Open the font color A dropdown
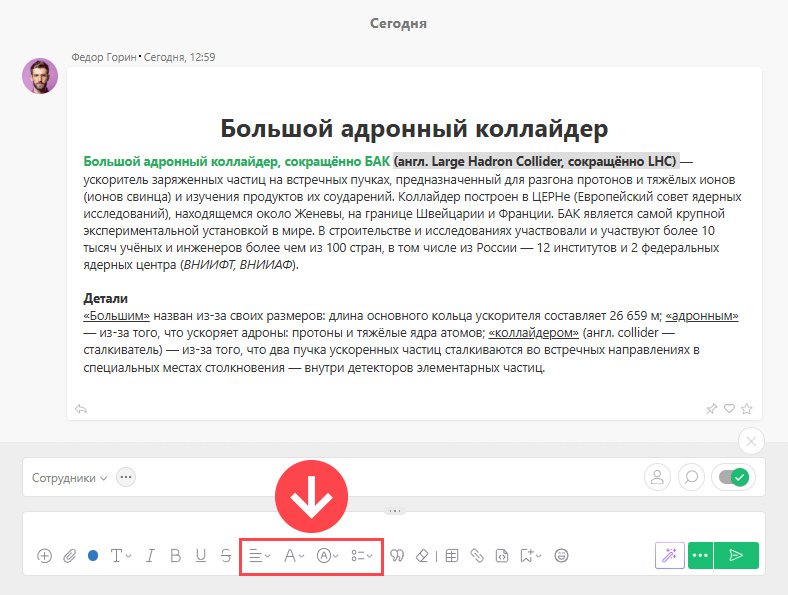The width and height of the screenshot is (788, 595). click(x=294, y=556)
